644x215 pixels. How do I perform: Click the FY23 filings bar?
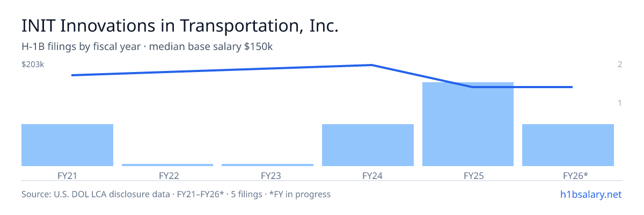pyautogui.click(x=267, y=164)
